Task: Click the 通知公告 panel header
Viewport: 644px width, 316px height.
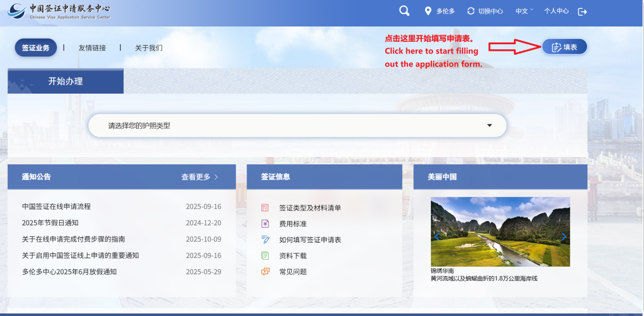Action: [121, 177]
